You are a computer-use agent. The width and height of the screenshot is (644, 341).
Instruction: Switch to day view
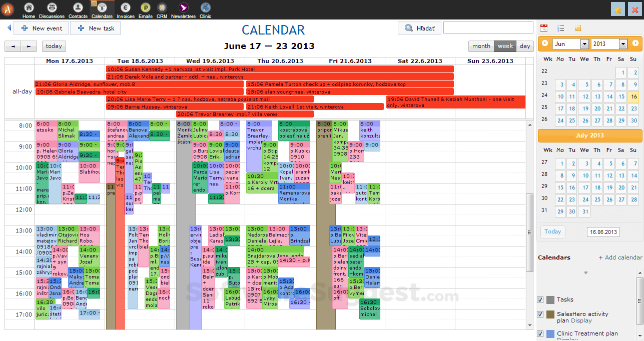[525, 46]
